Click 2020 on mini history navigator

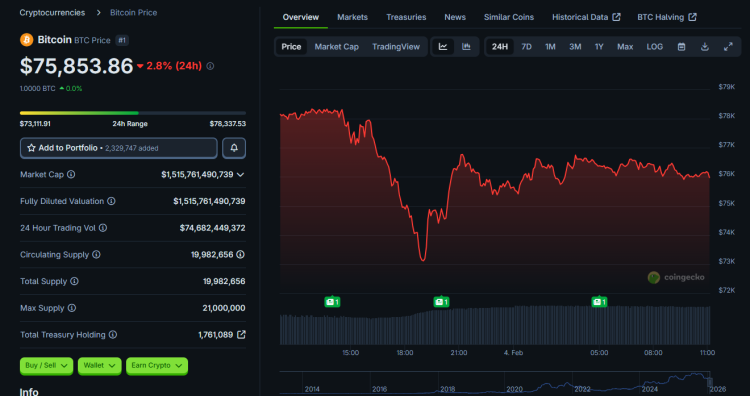[515, 389]
